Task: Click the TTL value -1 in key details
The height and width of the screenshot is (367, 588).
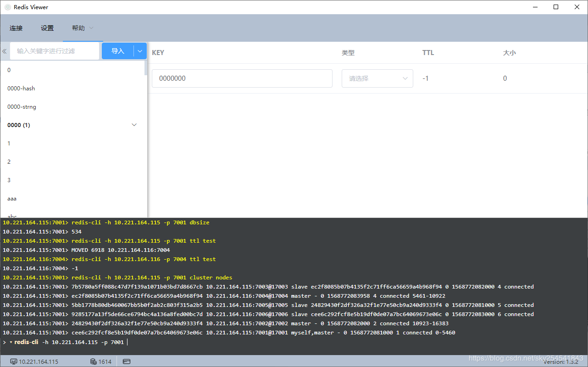Action: [426, 78]
